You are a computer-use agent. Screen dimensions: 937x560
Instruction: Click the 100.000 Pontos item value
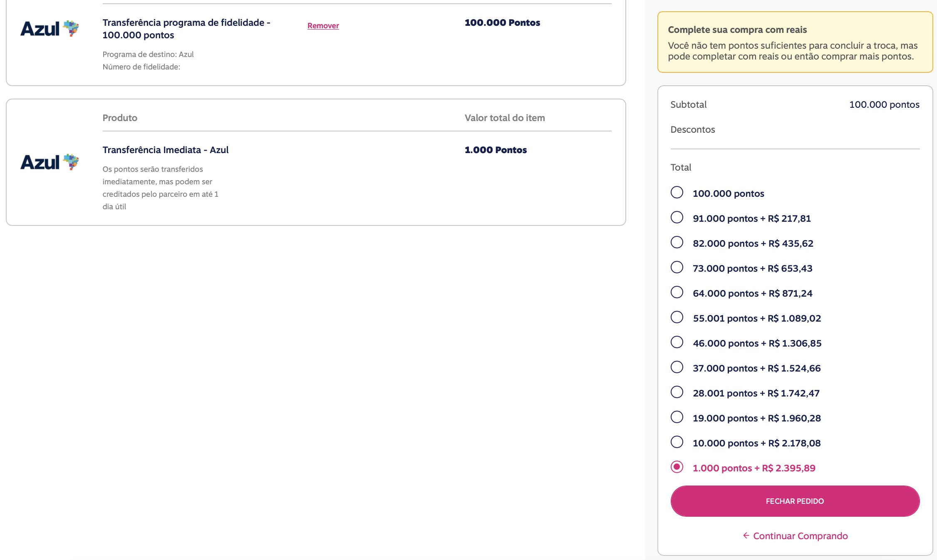click(502, 22)
